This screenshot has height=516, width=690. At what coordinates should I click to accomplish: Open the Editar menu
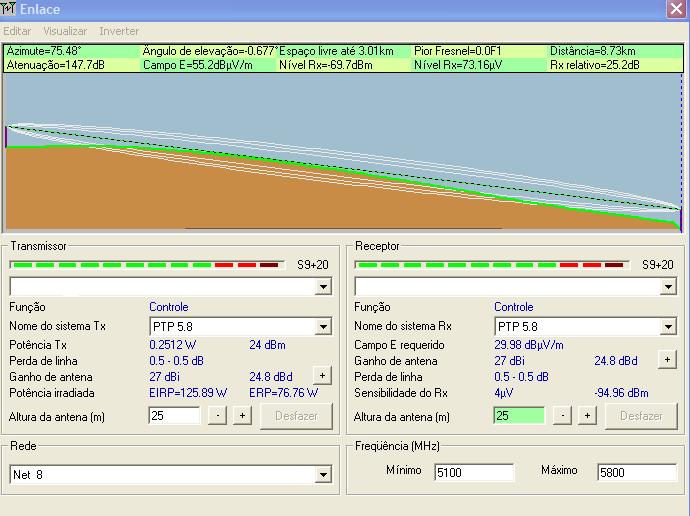[17, 32]
